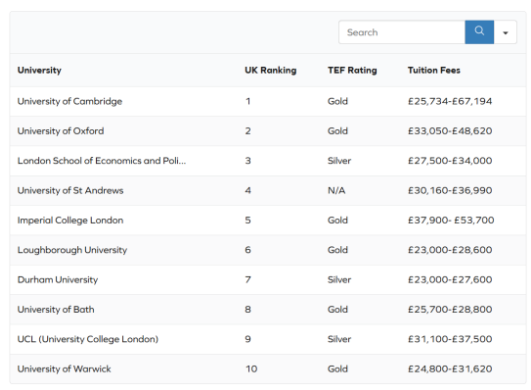Screen dimensions: 531x390
Task: Select the UCL (University College London) cell
Action: point(88,339)
